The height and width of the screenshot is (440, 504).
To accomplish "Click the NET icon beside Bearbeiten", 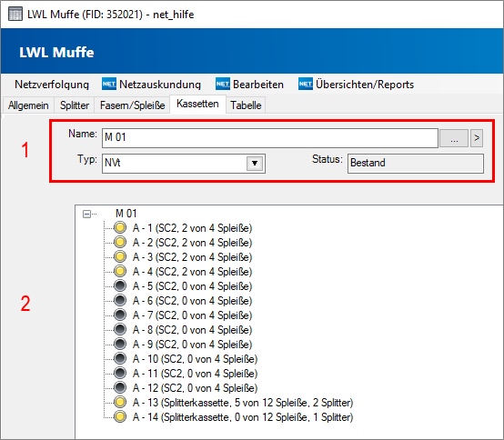I will click(223, 85).
